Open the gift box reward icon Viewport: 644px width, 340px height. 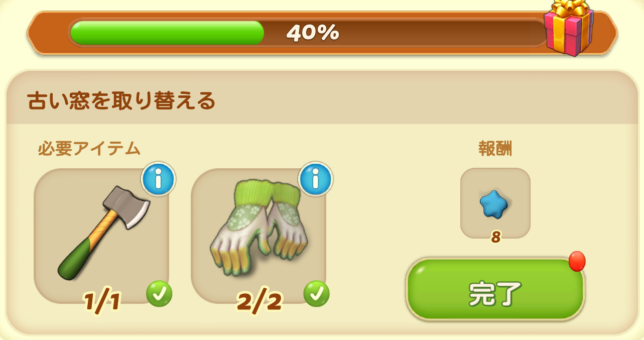pos(569,27)
